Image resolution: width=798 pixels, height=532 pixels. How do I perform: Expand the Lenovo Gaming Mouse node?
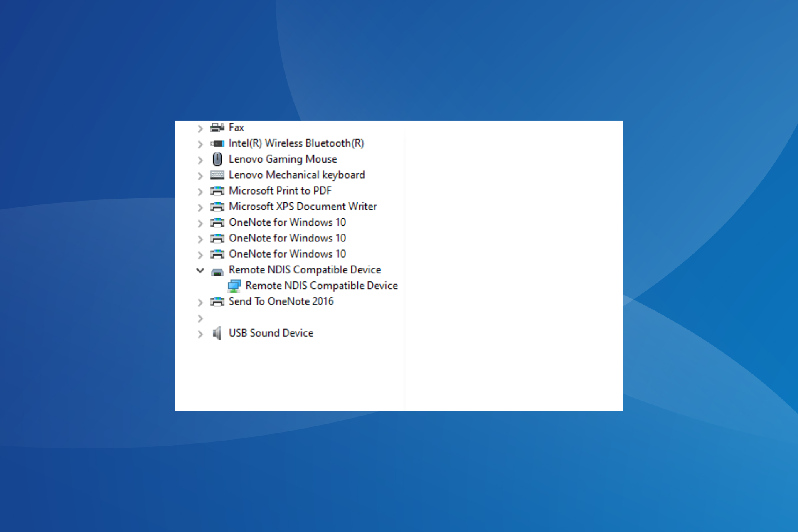200,160
